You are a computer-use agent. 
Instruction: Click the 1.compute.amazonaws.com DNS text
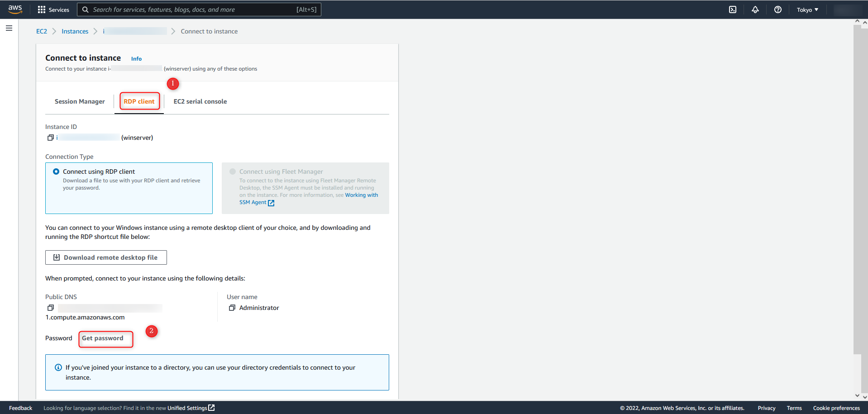click(85, 317)
